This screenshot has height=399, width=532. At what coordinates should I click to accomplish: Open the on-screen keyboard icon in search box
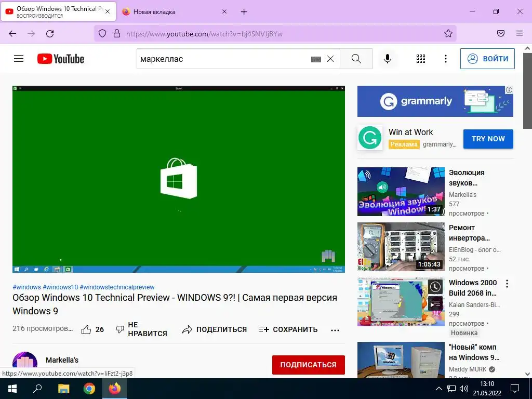[316, 59]
